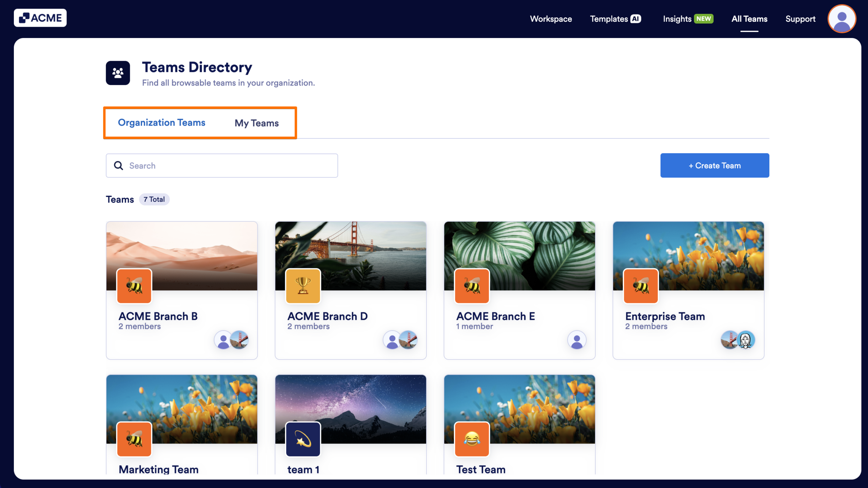The image size is (868, 488).
Task: Open the Support link in the header
Action: [x=800, y=19]
